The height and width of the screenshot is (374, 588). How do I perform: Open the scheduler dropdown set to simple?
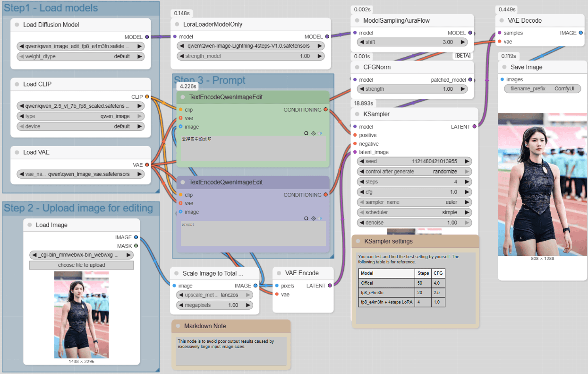pyautogui.click(x=414, y=212)
